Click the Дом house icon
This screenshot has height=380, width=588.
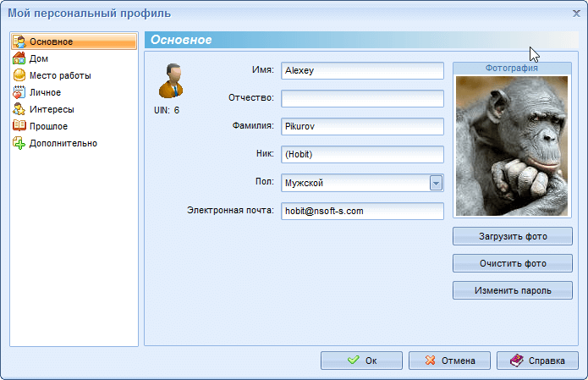coord(19,58)
